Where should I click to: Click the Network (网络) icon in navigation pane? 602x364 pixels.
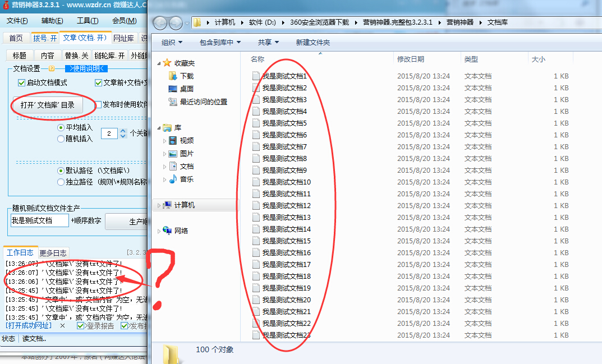pos(167,231)
